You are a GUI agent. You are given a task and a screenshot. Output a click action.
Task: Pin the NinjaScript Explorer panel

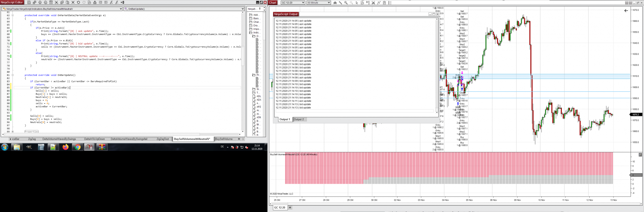click(259, 9)
